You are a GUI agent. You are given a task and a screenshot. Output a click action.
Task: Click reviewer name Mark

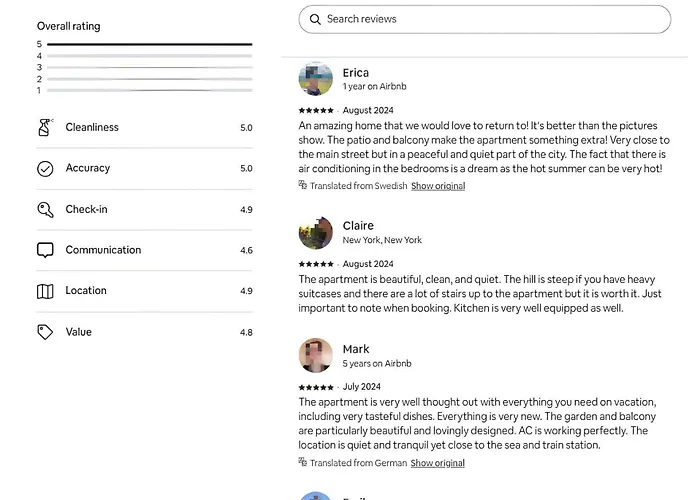[x=356, y=349]
